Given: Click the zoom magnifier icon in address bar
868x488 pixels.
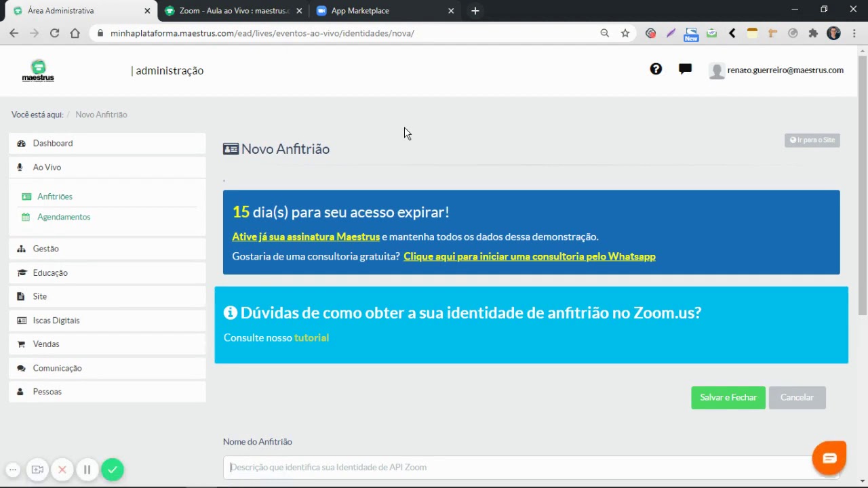Looking at the screenshot, I should 605,33.
